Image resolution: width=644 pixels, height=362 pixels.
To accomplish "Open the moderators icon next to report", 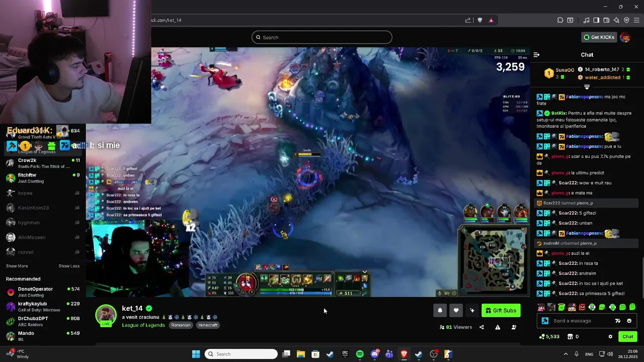I will [514, 327].
